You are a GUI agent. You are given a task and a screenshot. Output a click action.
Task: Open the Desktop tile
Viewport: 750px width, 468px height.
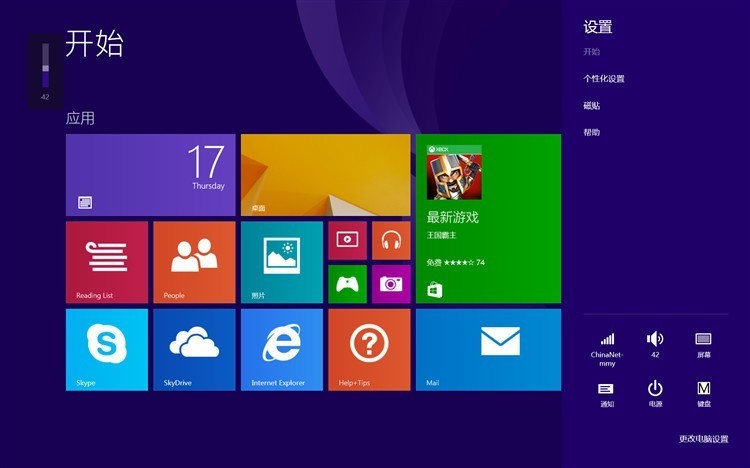[x=326, y=175]
